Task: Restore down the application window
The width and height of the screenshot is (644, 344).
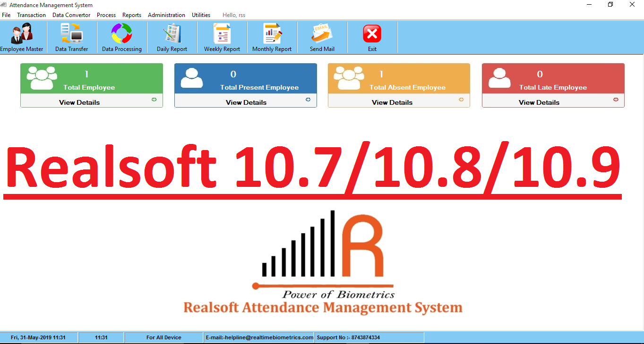Action: [x=610, y=5]
